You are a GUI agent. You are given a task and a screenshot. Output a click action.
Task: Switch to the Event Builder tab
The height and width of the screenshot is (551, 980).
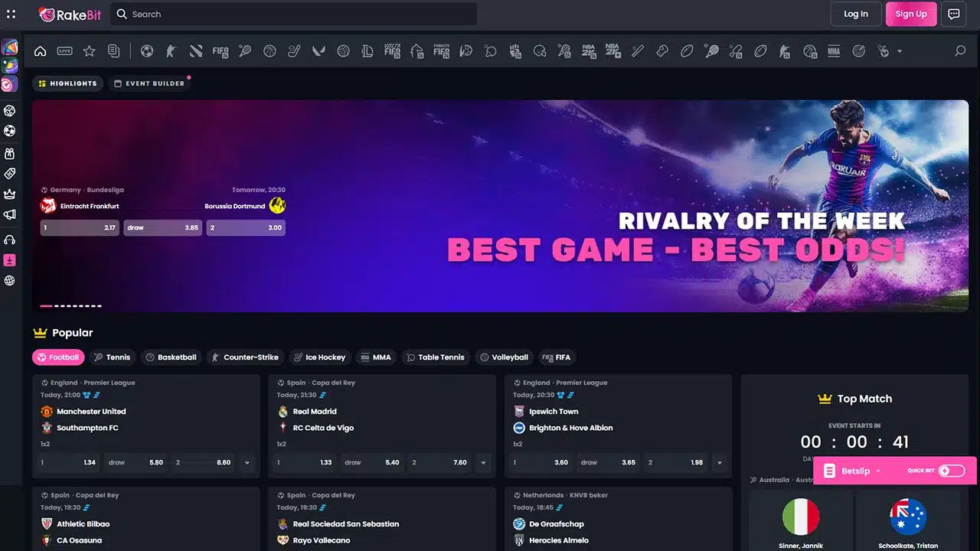pyautogui.click(x=149, y=83)
